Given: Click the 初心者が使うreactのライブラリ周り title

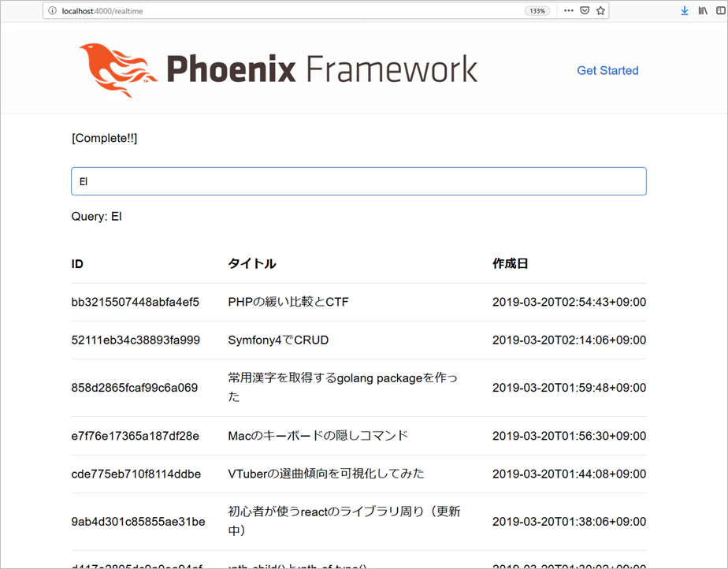Looking at the screenshot, I should (x=344, y=521).
